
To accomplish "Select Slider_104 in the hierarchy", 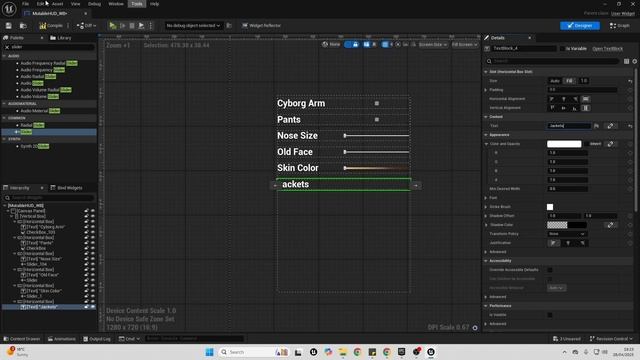I will coord(36,264).
